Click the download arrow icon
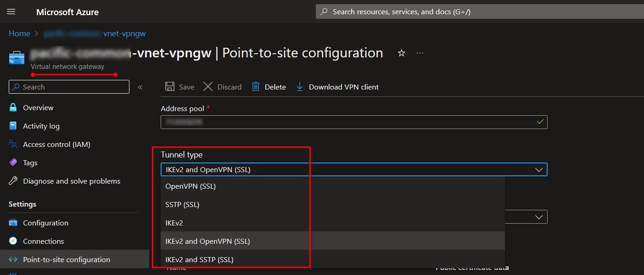 point(300,87)
